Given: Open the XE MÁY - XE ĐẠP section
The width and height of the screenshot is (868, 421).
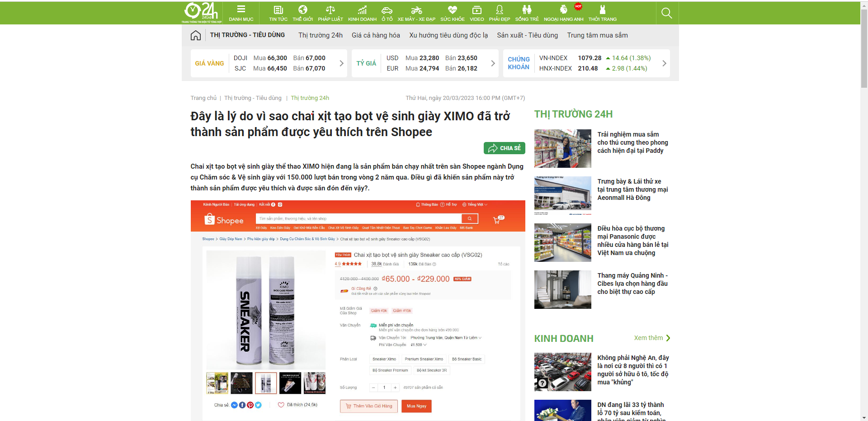Looking at the screenshot, I should 416,13.
